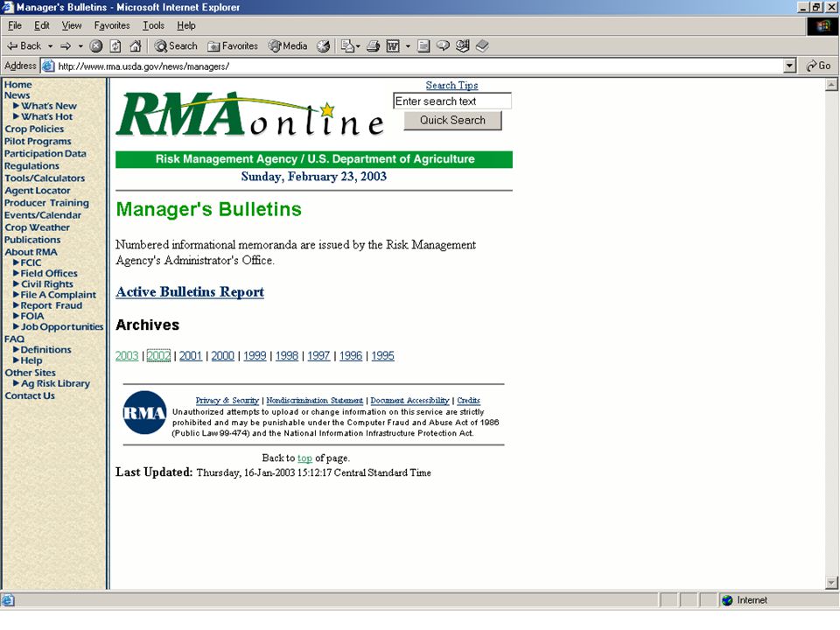Open Home link in sidebar
Viewport: 840px width, 630px height.
coord(17,85)
